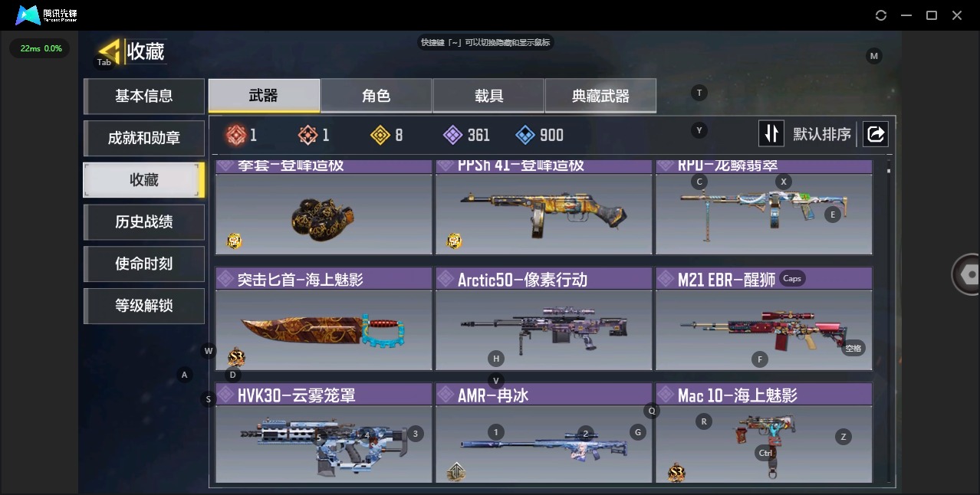This screenshot has height=495, width=980.
Task: Click the refresh icon in title bar
Action: [x=881, y=15]
